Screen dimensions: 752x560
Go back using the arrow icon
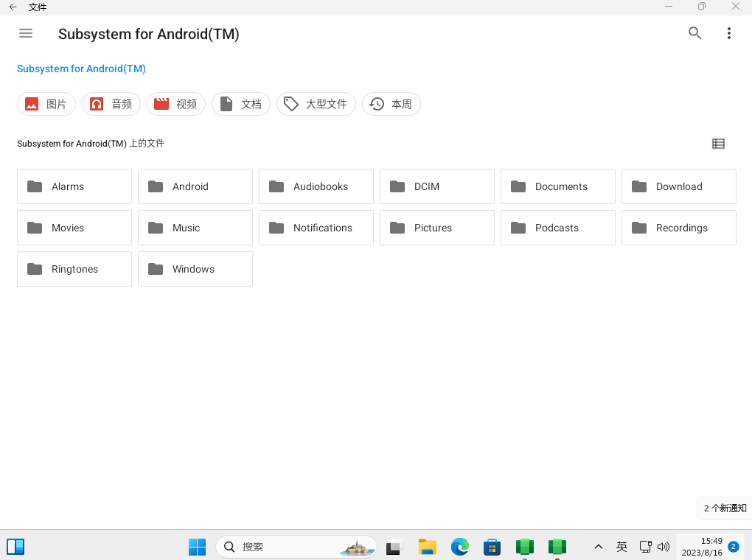13,7
